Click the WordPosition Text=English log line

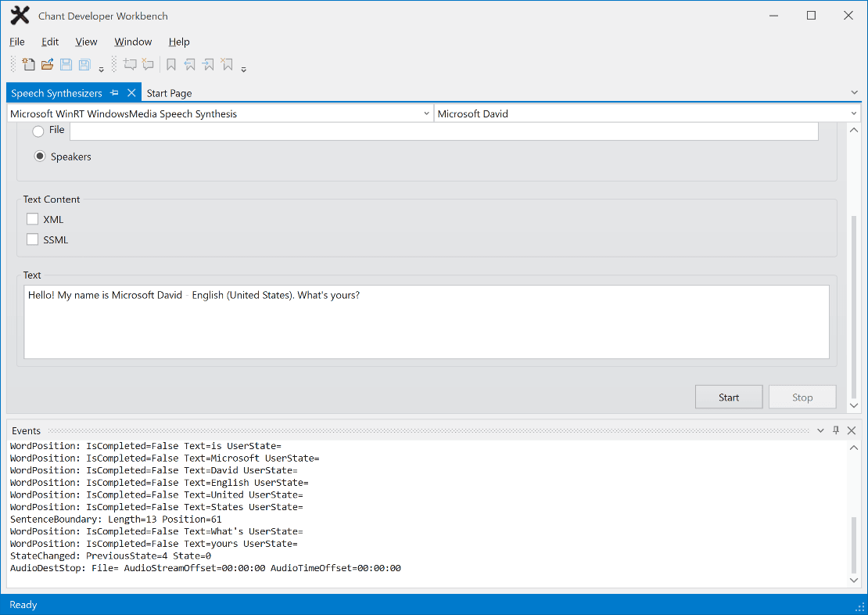coord(159,483)
